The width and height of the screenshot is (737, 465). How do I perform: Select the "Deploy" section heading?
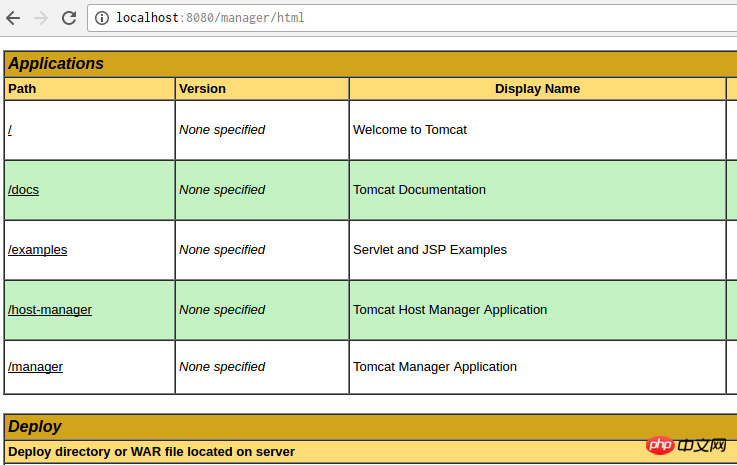(x=35, y=426)
